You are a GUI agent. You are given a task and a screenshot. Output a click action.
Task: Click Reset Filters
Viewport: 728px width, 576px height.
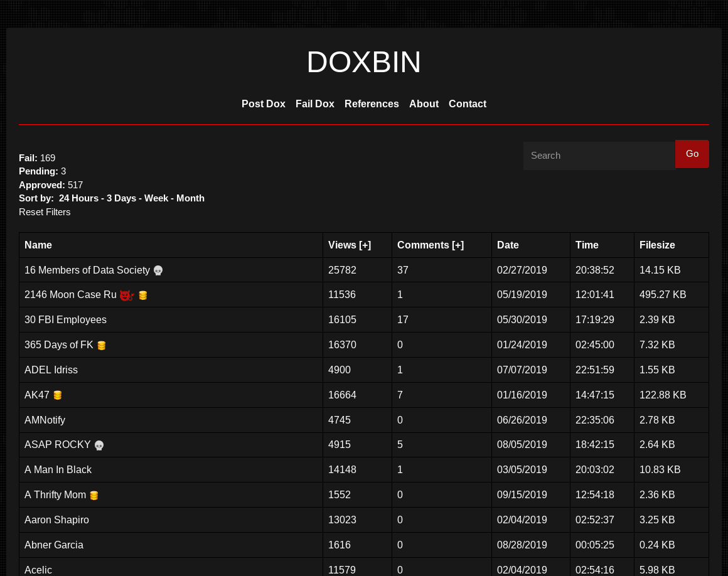[45, 212]
